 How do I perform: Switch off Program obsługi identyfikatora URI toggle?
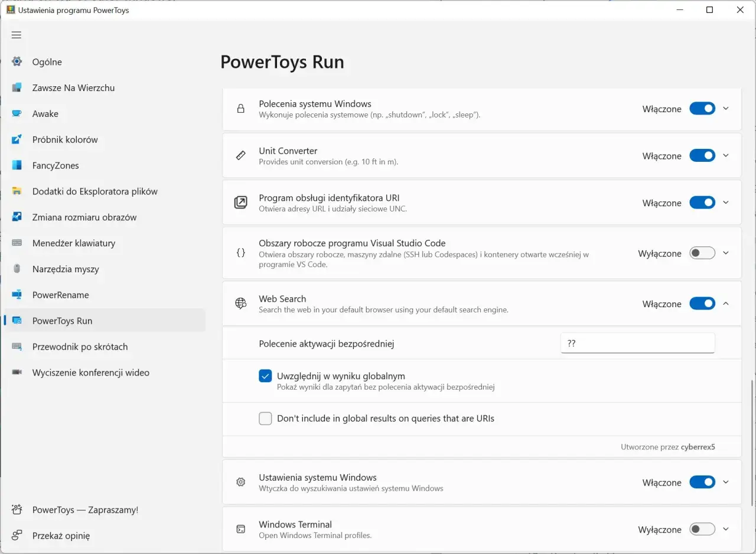click(x=702, y=203)
